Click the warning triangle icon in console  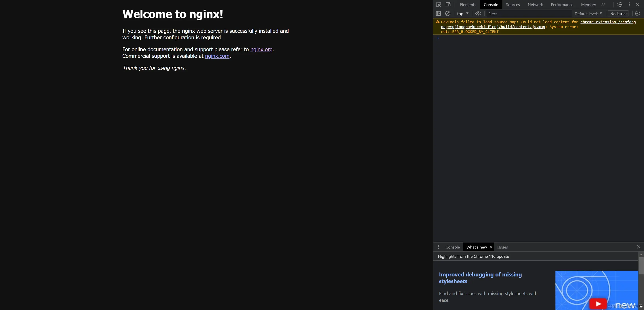[x=437, y=22]
